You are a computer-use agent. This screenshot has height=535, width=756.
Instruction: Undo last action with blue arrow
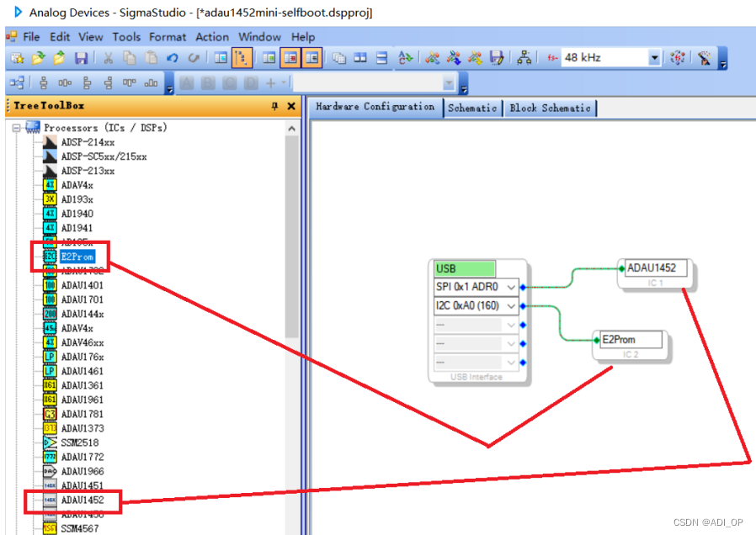pyautogui.click(x=172, y=58)
